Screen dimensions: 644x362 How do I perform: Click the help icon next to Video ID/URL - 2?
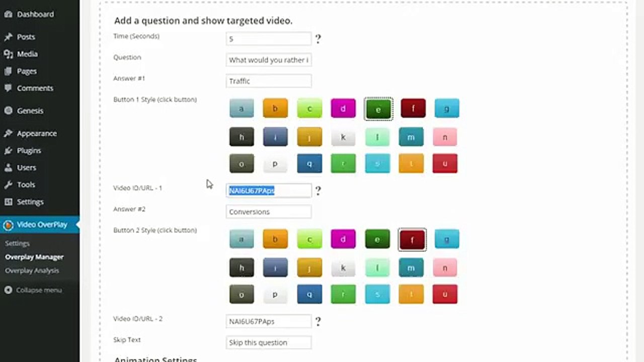(x=318, y=321)
